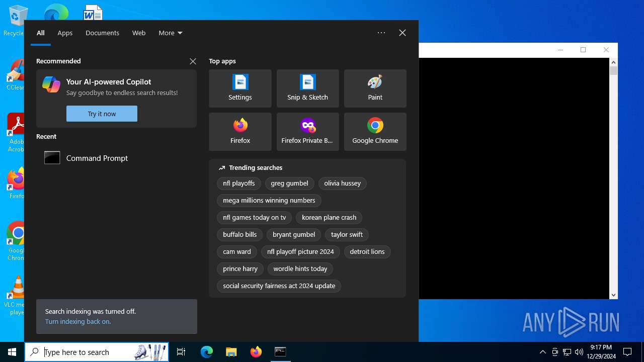Viewport: 644px width, 362px height.
Task: Open Microsoft Edge on taskbar
Action: [x=207, y=352]
